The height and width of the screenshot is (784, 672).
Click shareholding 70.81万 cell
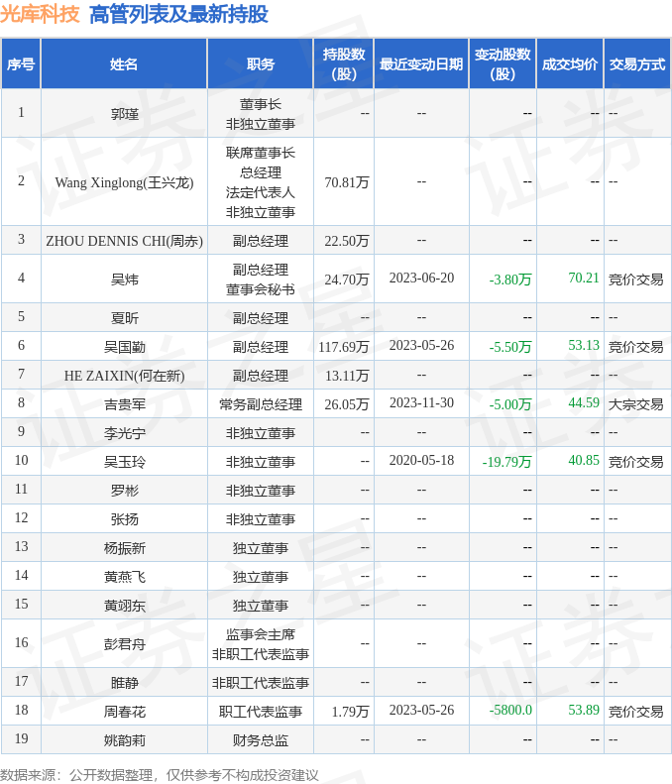(x=347, y=182)
